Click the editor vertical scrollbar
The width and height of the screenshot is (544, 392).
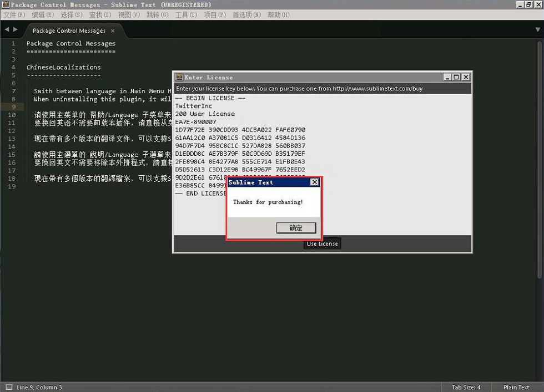tap(540, 160)
